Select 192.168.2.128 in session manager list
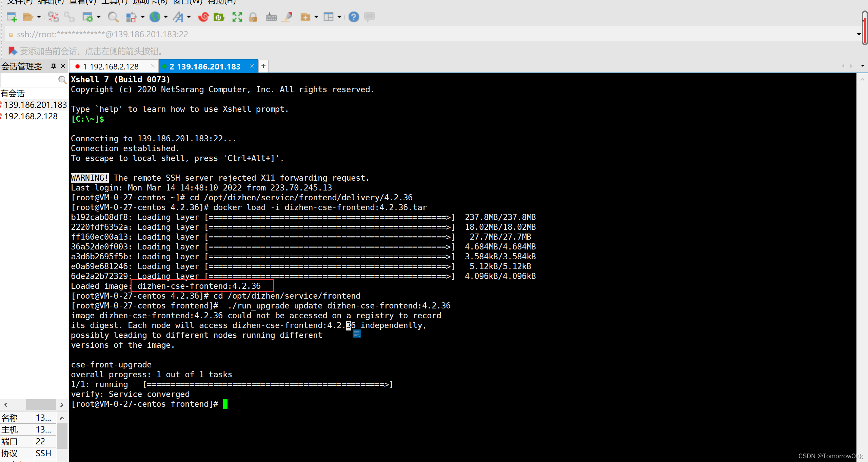This screenshot has width=868, height=462. pos(31,116)
